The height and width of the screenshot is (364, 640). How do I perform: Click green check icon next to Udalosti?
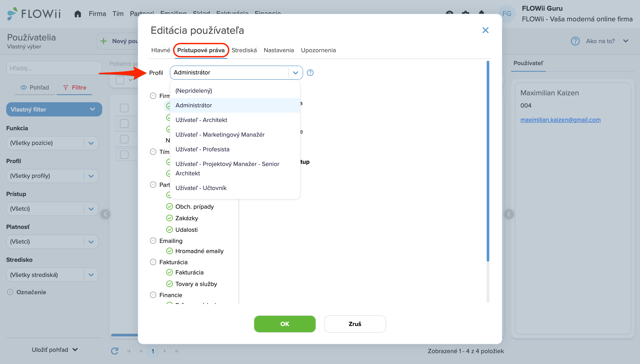pos(170,230)
